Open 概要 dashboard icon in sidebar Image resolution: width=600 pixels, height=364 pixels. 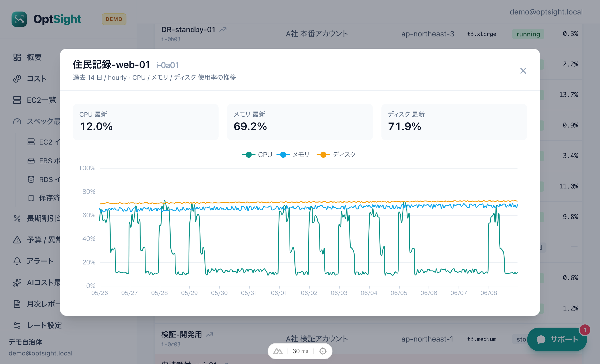click(x=17, y=57)
